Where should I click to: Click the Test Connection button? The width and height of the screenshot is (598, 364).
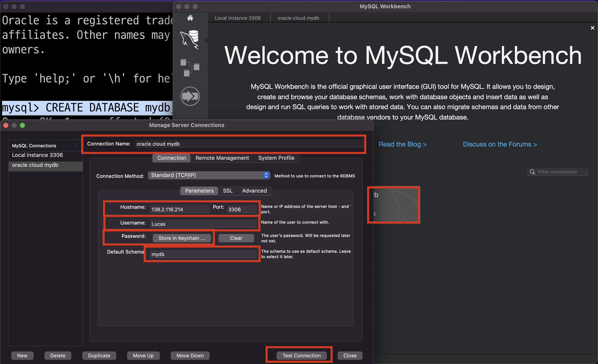(301, 355)
